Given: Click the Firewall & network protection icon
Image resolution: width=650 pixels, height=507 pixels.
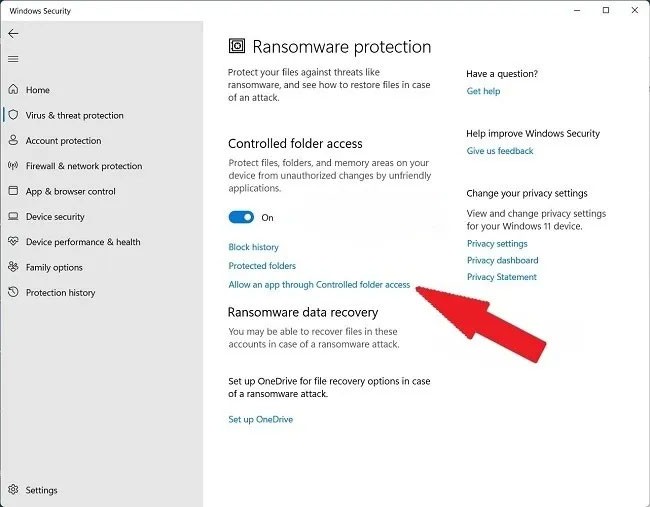Looking at the screenshot, I should pos(14,166).
